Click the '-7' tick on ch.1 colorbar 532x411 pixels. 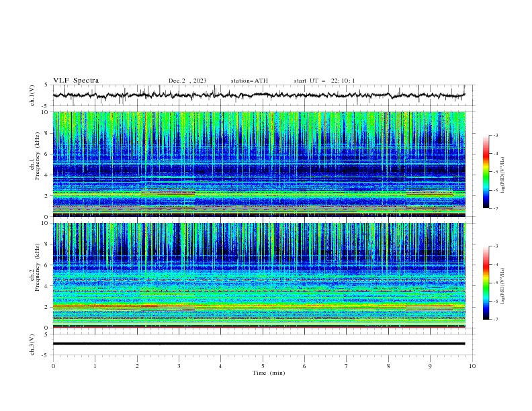(495, 208)
